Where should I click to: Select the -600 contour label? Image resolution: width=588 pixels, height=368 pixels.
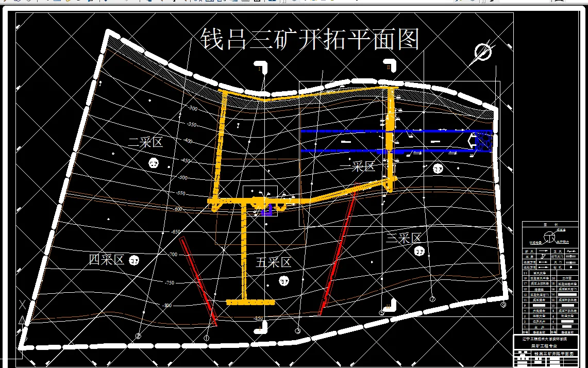pyautogui.click(x=177, y=209)
